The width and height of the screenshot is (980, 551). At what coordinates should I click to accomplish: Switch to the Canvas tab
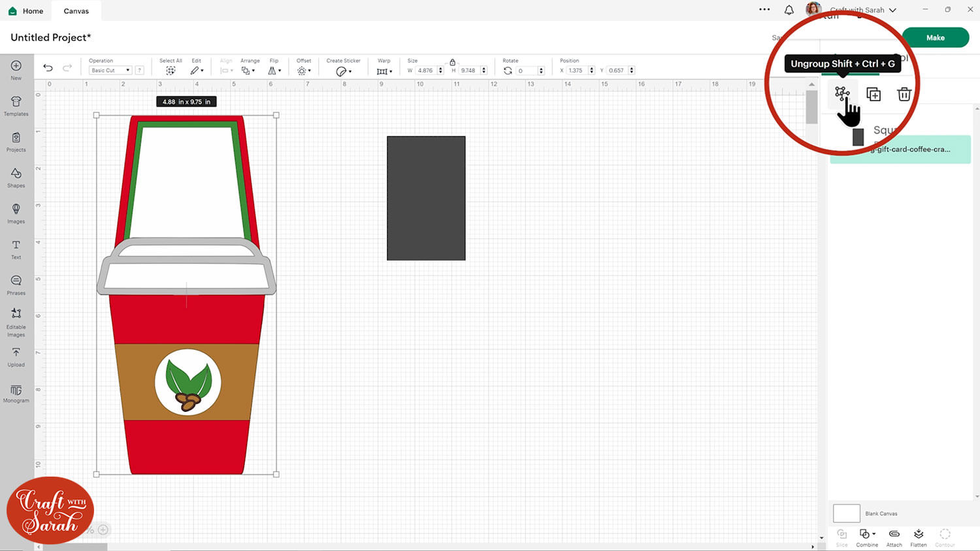click(x=76, y=11)
